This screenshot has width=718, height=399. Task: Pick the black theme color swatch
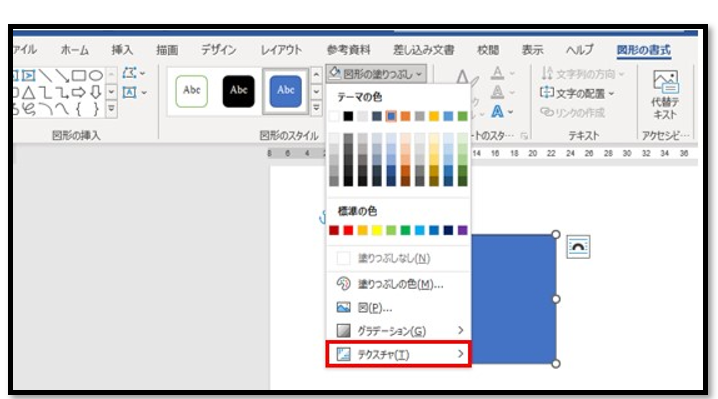348,116
